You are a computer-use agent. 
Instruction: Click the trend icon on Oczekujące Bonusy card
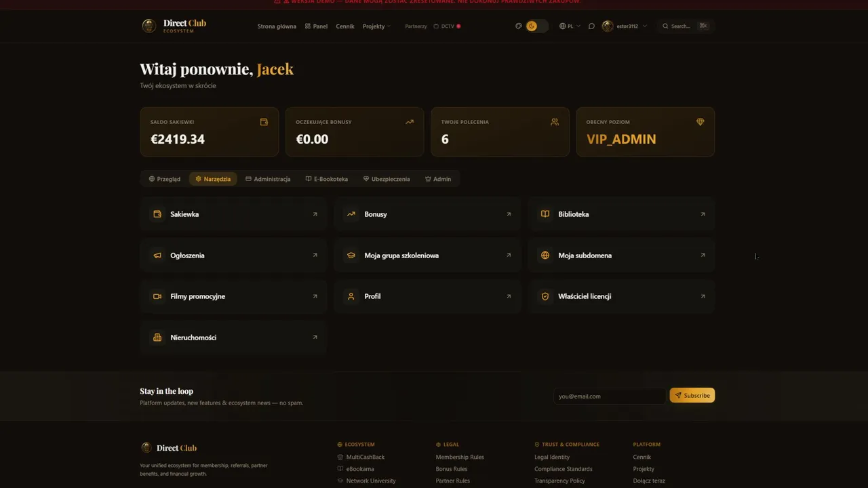(410, 122)
